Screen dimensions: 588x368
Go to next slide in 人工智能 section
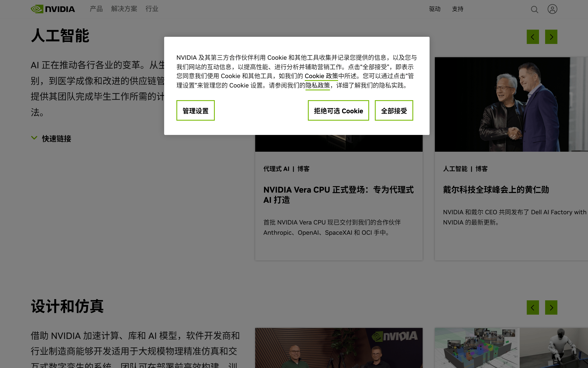coord(551,37)
